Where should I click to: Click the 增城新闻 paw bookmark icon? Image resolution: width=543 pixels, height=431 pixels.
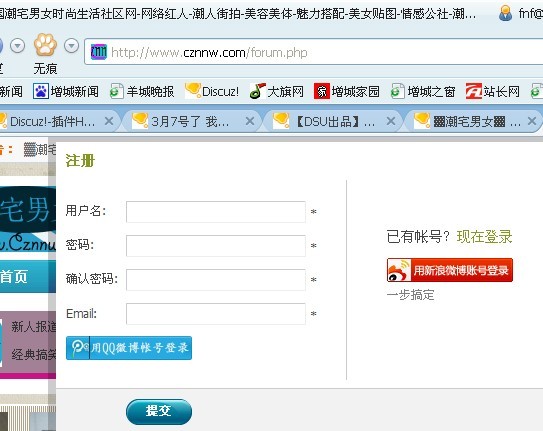click(x=41, y=91)
